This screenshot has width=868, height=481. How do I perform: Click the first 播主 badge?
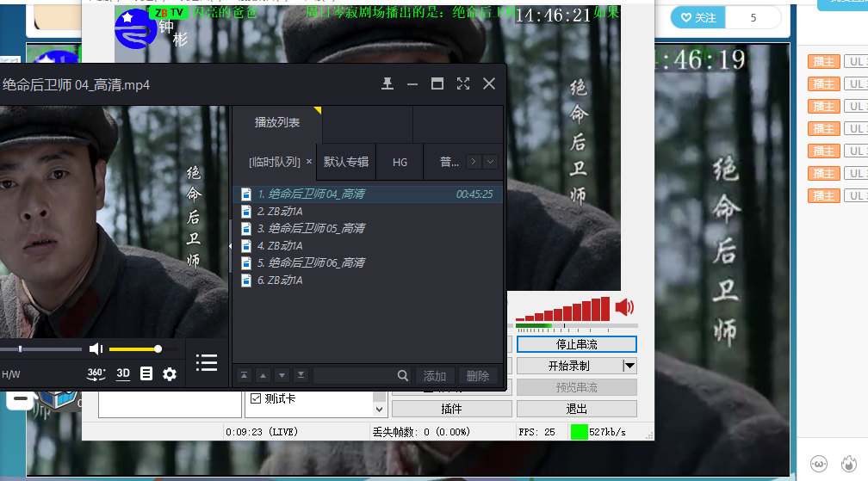coord(824,61)
